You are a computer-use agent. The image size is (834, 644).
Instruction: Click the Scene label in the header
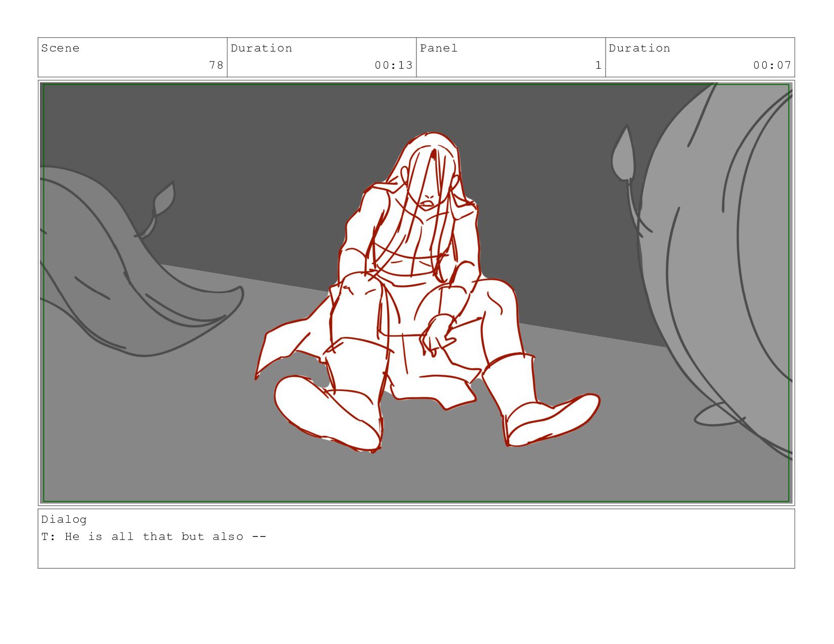tap(60, 48)
